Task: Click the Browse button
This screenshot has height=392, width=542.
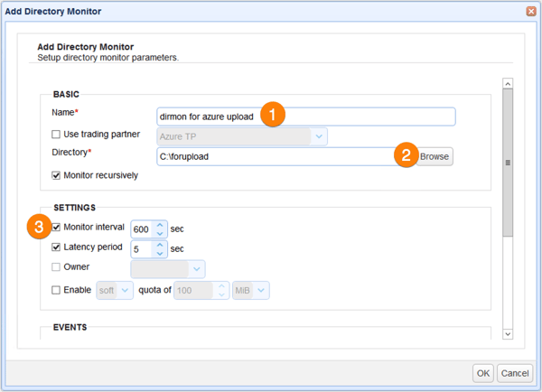Action: [x=435, y=156]
